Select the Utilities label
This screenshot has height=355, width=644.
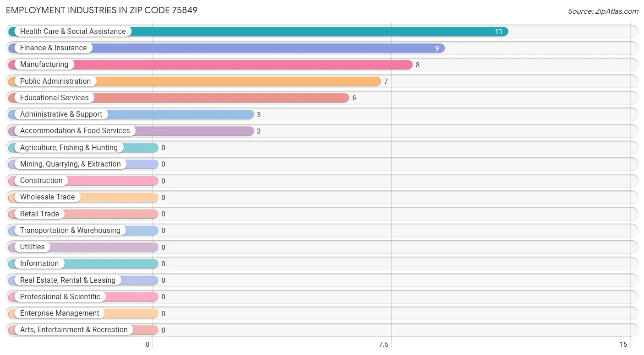[33, 247]
